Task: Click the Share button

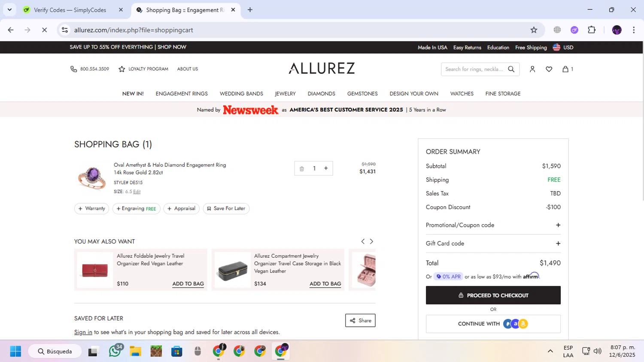Action: pos(360,320)
